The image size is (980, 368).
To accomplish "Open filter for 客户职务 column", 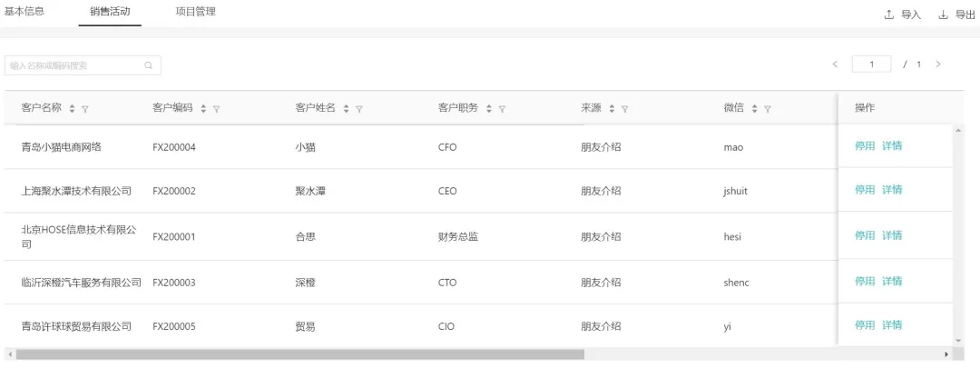I will coord(502,109).
